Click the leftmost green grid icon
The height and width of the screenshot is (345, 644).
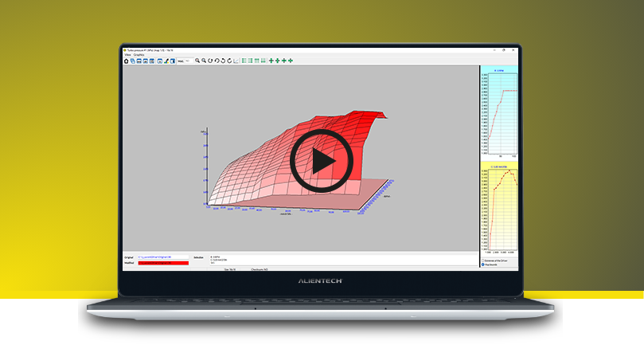click(244, 61)
